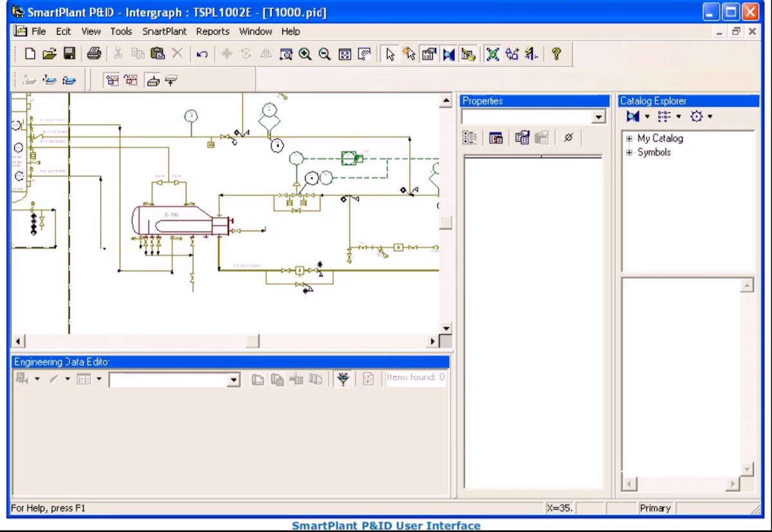Open the dropdown arrow beside catalog gear icon
This screenshot has width=772, height=532.
710,116
